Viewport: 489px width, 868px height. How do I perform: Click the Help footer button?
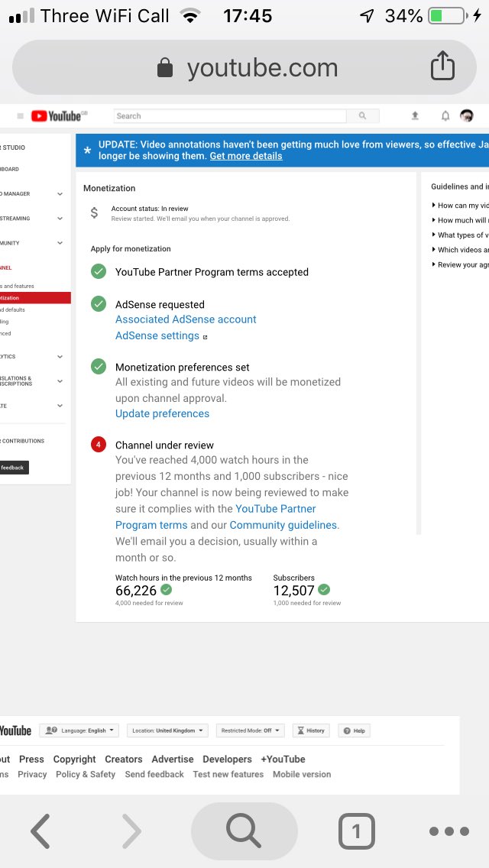tap(354, 730)
